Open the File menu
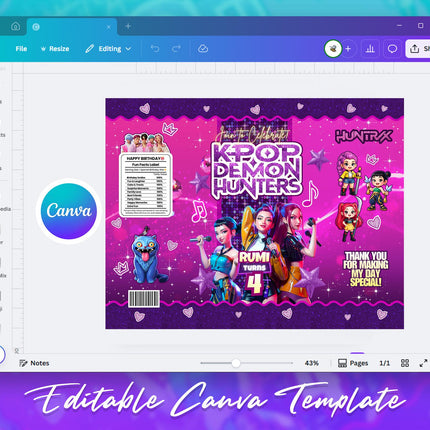The image size is (430, 430). [21, 49]
